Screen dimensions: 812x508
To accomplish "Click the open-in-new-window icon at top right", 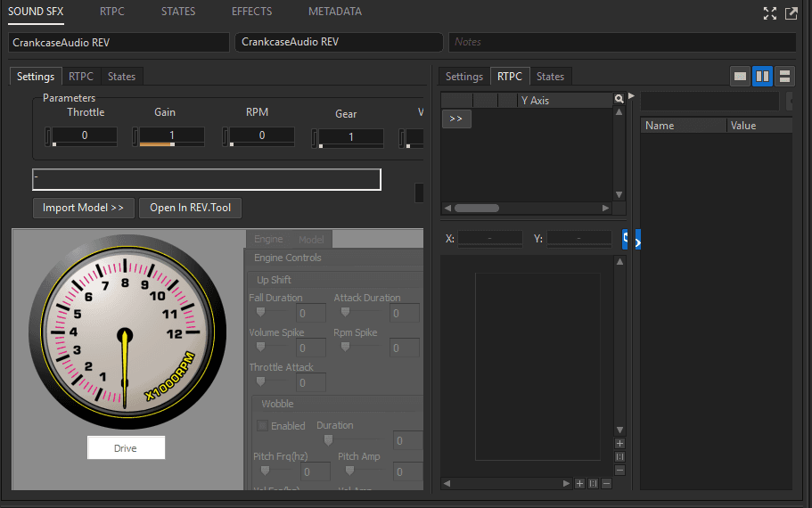I will coord(791,13).
